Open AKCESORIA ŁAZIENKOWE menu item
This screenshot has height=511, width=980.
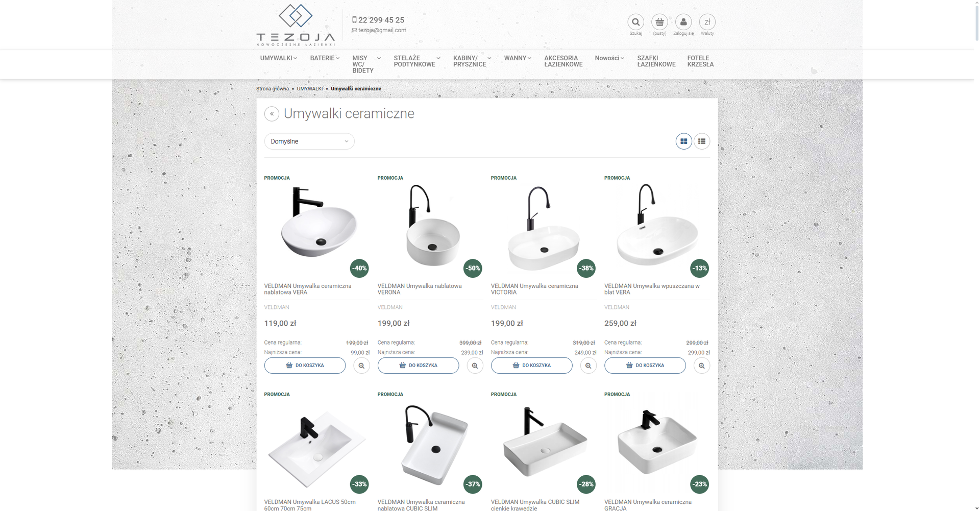pyautogui.click(x=563, y=61)
